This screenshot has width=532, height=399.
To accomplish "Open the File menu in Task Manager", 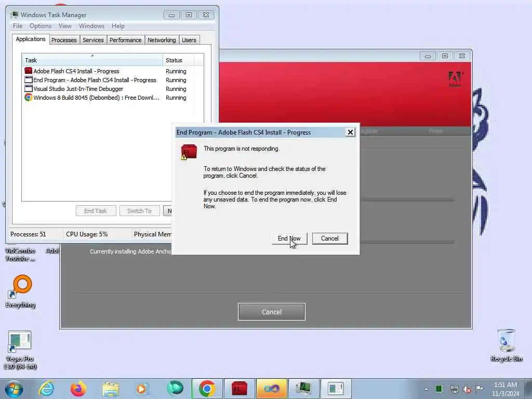I will click(18, 26).
